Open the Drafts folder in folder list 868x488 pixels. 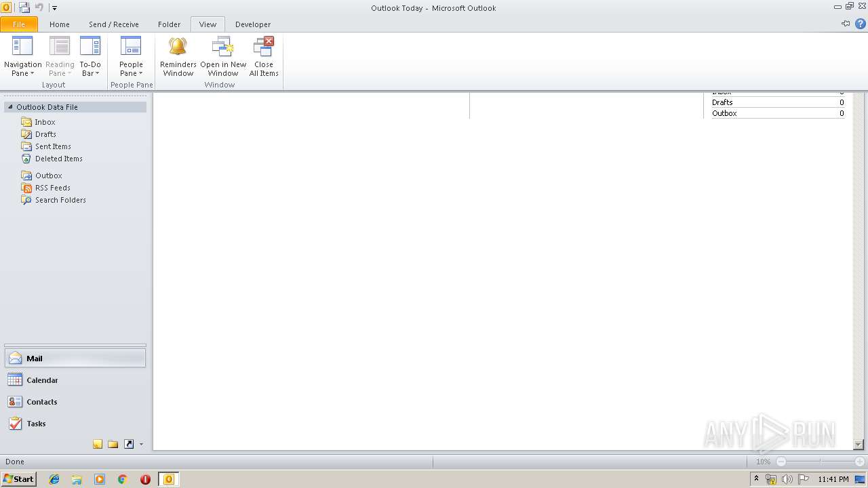pos(45,134)
